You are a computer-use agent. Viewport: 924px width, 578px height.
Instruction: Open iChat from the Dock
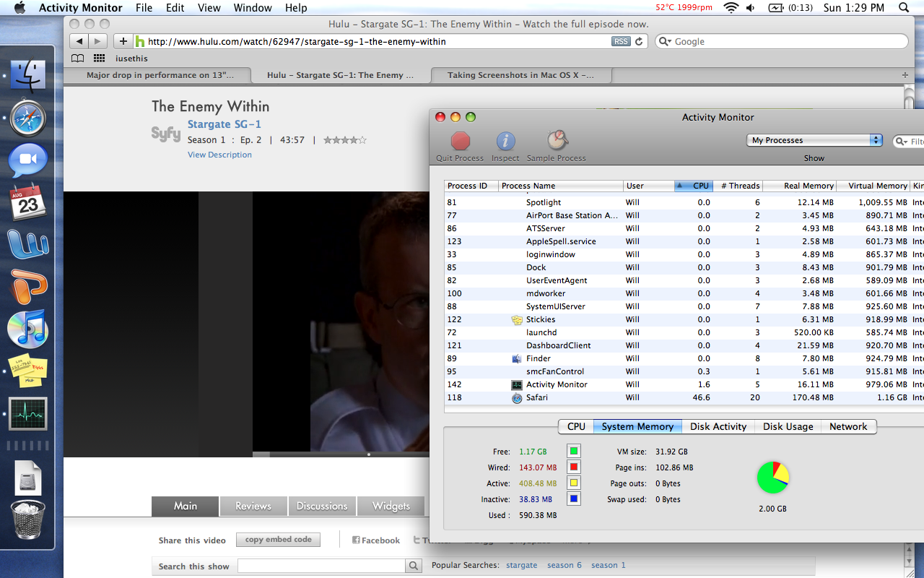coord(28,160)
